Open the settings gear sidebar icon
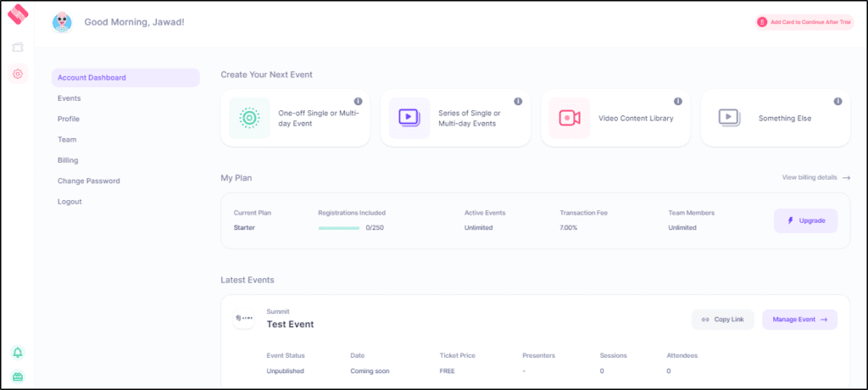 18,74
